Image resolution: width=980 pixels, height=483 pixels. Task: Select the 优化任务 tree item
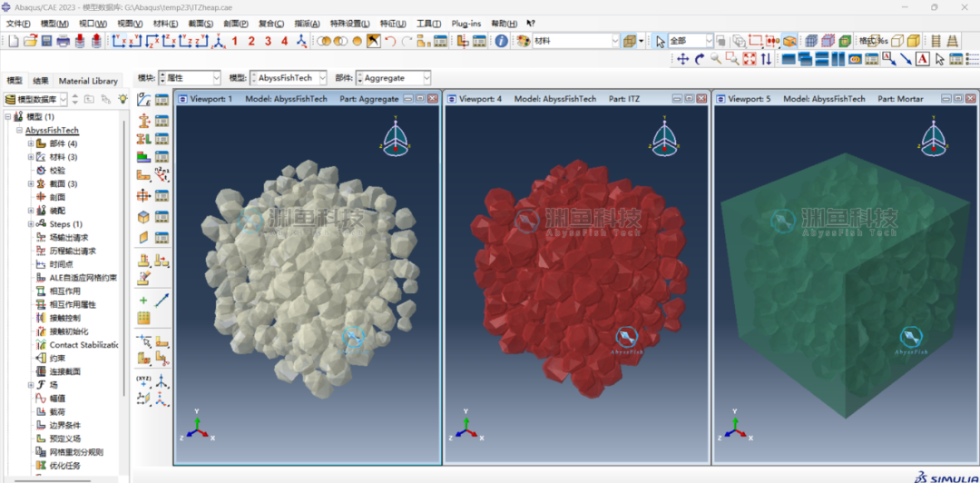tap(65, 466)
